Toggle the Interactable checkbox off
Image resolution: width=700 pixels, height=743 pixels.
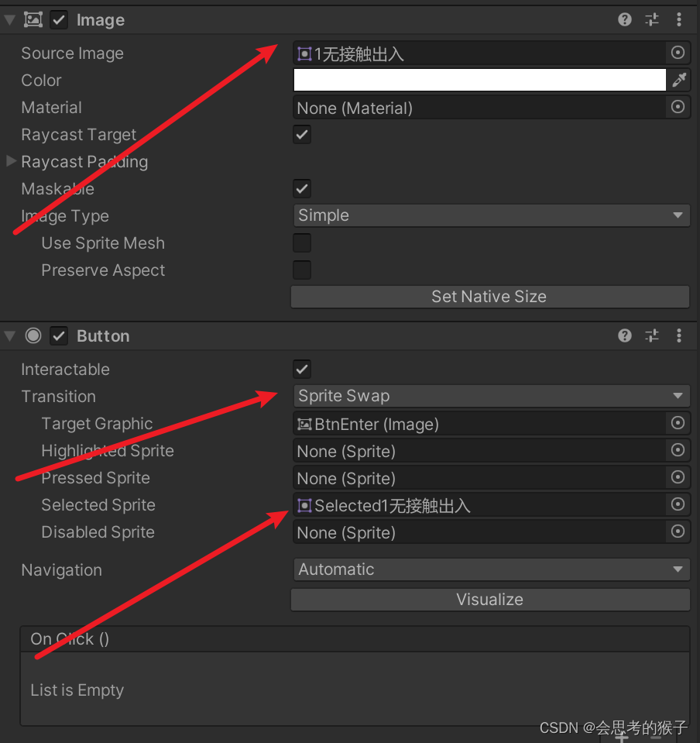(301, 369)
